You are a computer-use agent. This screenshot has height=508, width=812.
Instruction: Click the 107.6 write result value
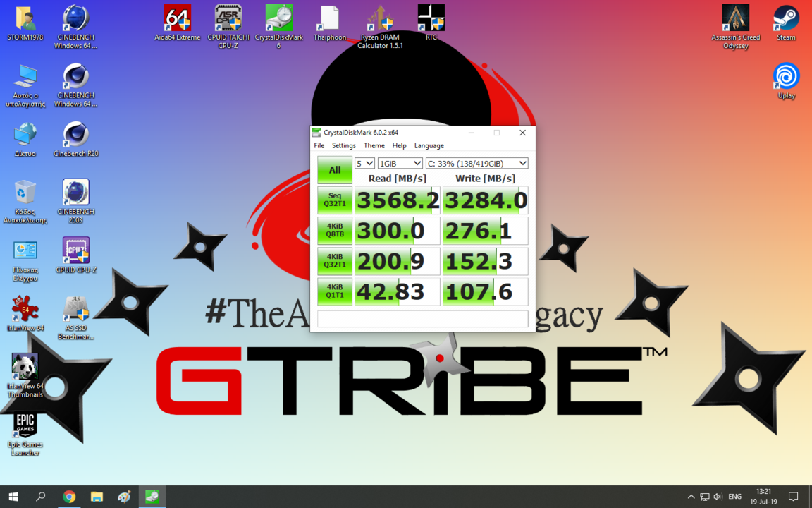click(x=485, y=291)
